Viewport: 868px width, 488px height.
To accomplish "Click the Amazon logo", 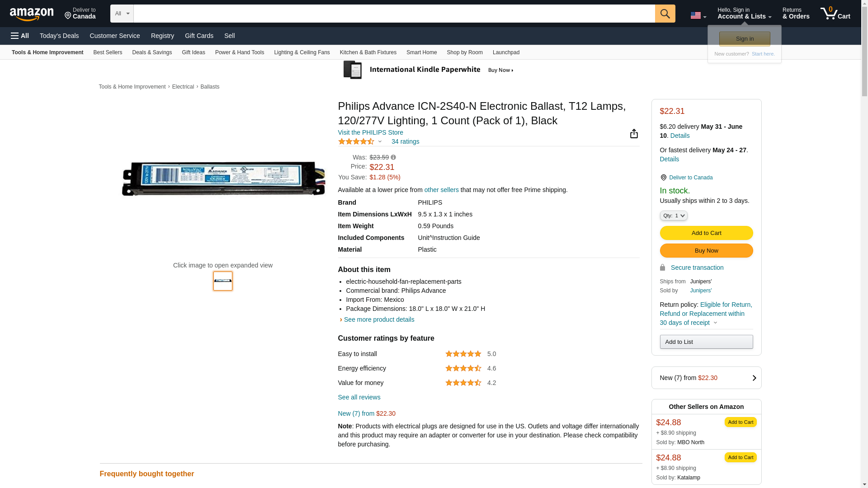I will 32,14.
